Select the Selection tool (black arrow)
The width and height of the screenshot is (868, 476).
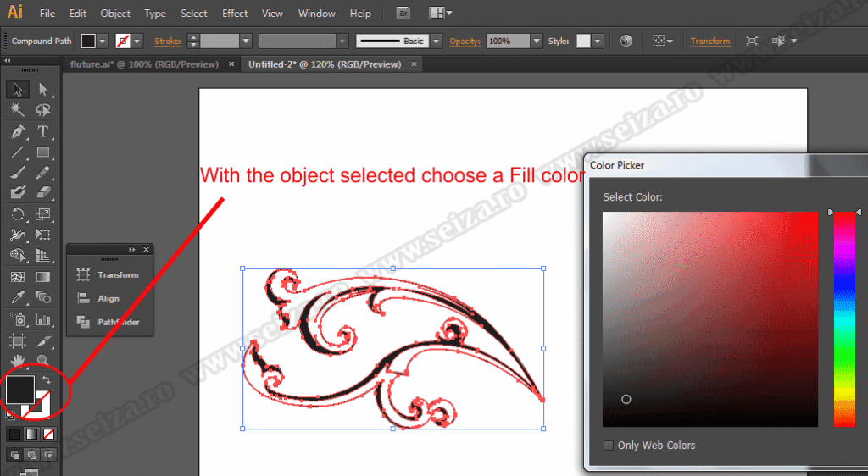(x=18, y=89)
